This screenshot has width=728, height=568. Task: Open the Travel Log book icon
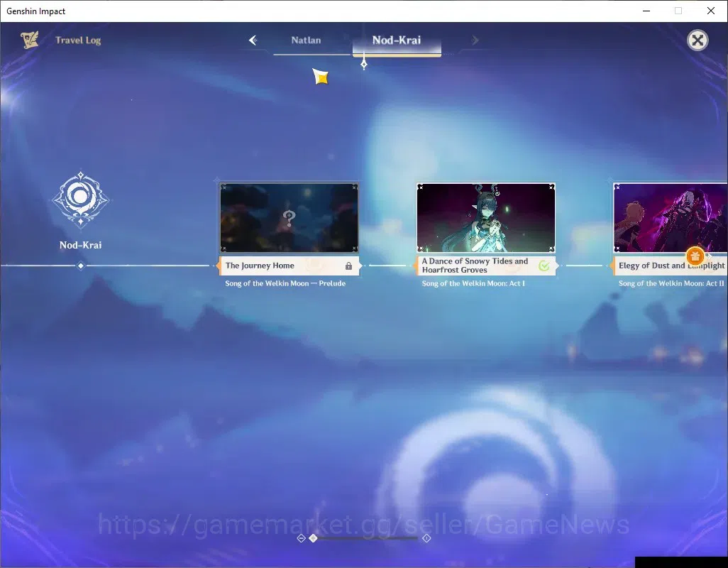29,40
